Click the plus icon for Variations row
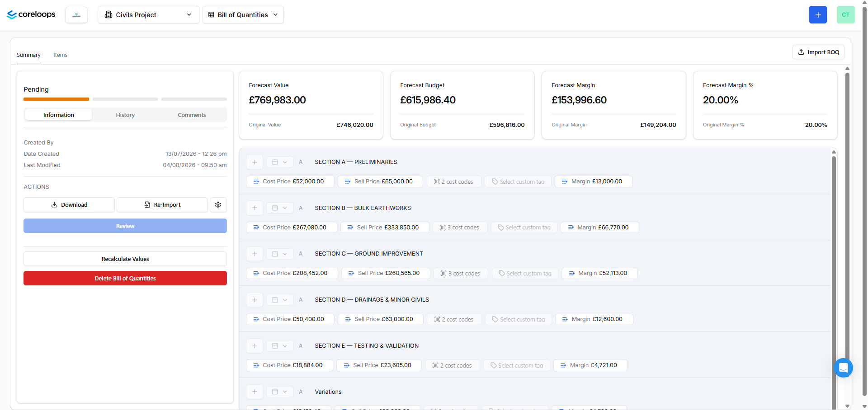This screenshot has width=868, height=410. click(255, 391)
